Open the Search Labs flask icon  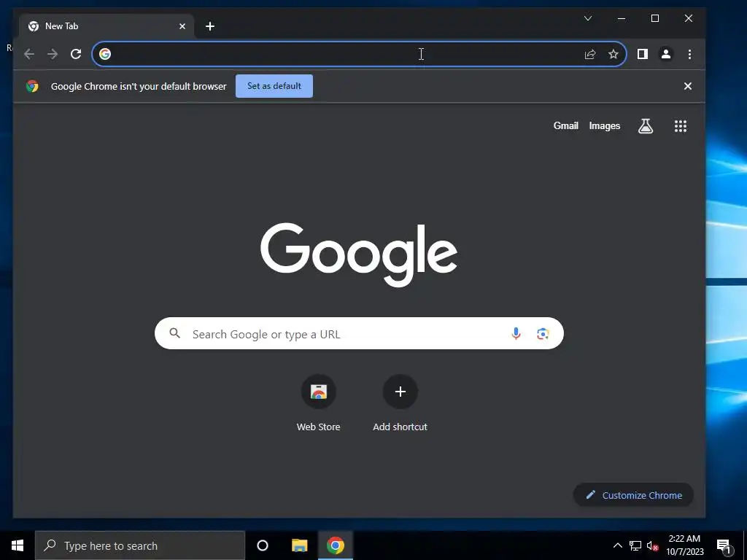point(646,125)
